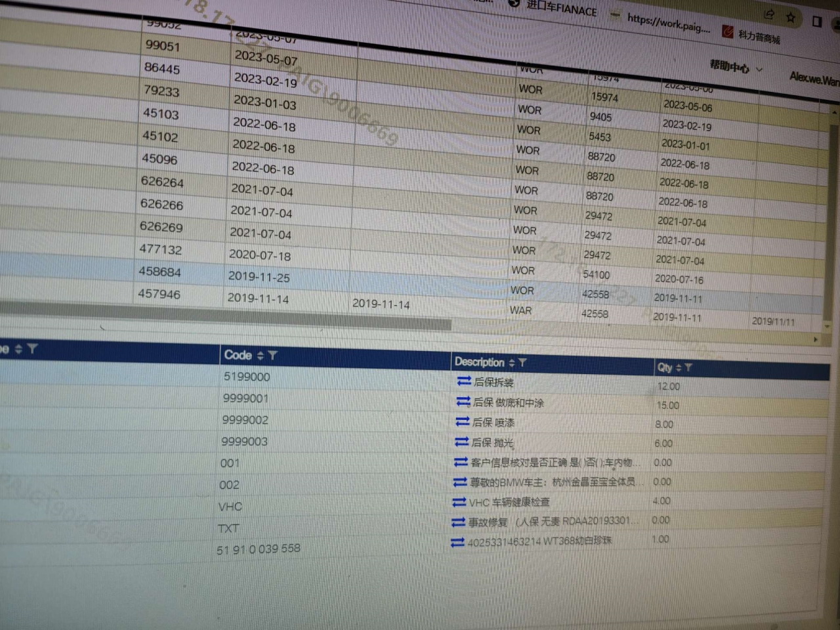The image size is (840, 630).
Task: Select code 9999002 in the lower table
Action: pos(245,420)
